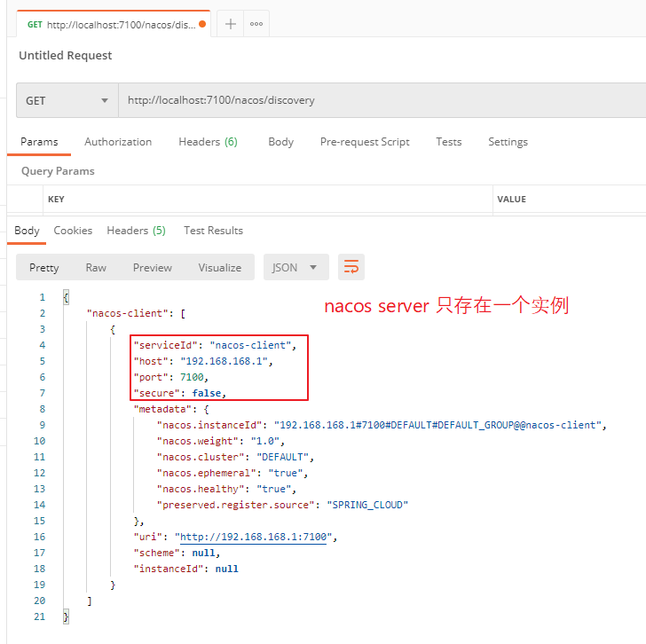Click the "nacos.healthy" line
The image size is (646, 644).
click(226, 489)
